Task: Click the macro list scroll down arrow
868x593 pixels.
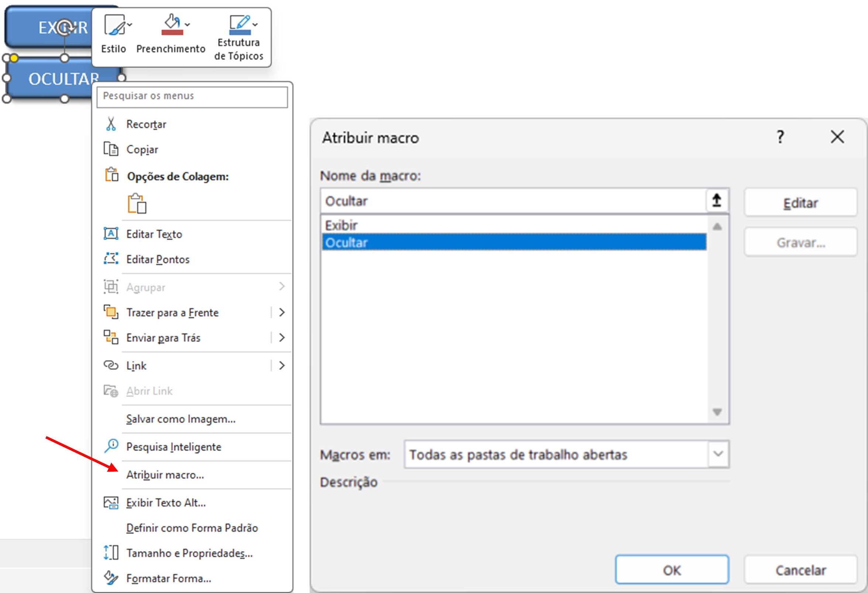Action: 717,412
